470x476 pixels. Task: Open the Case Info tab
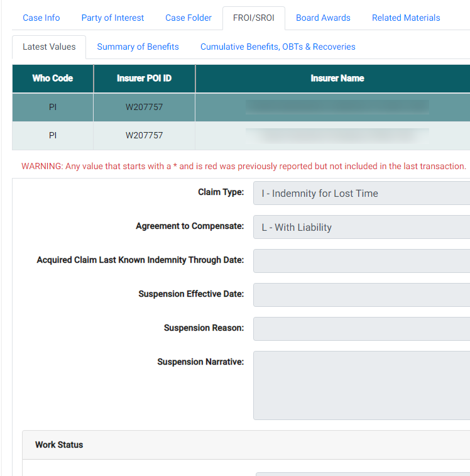[41, 18]
